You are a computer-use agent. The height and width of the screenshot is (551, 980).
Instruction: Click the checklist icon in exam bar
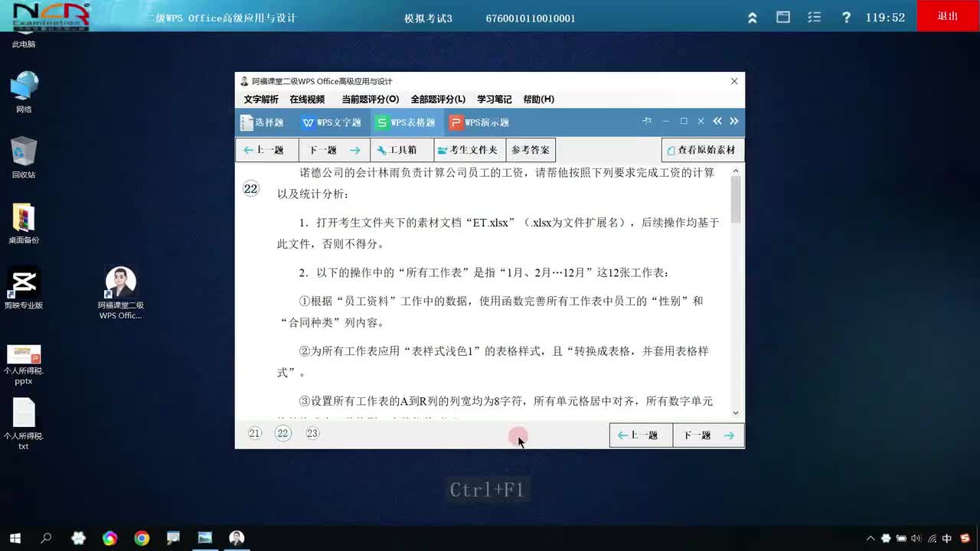(x=815, y=17)
